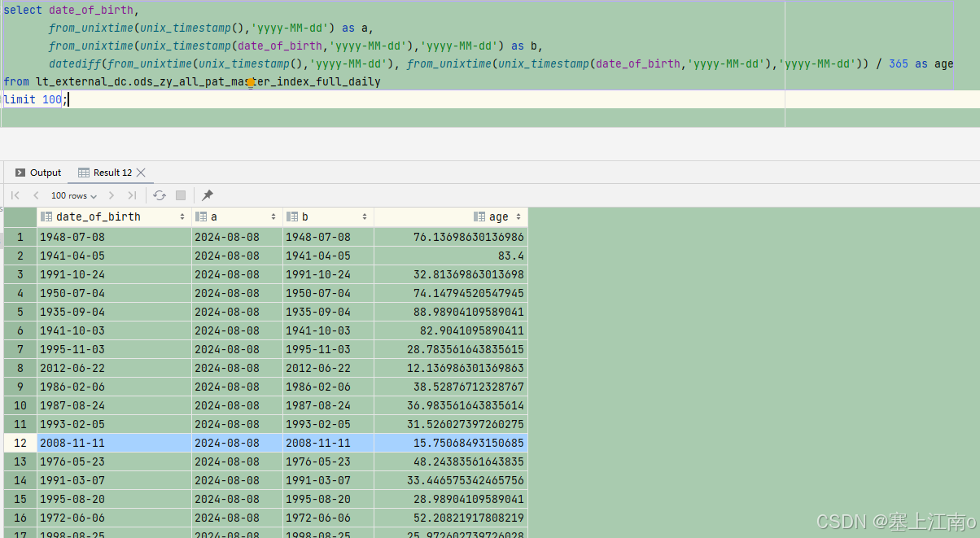This screenshot has width=980, height=538.
Task: Open the 100 rows page size dropdown
Action: (x=74, y=195)
